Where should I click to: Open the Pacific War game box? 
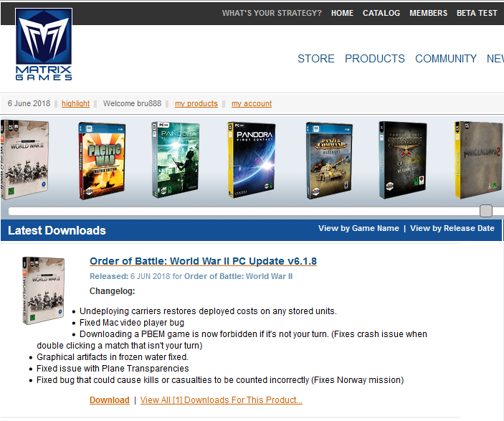coord(98,160)
